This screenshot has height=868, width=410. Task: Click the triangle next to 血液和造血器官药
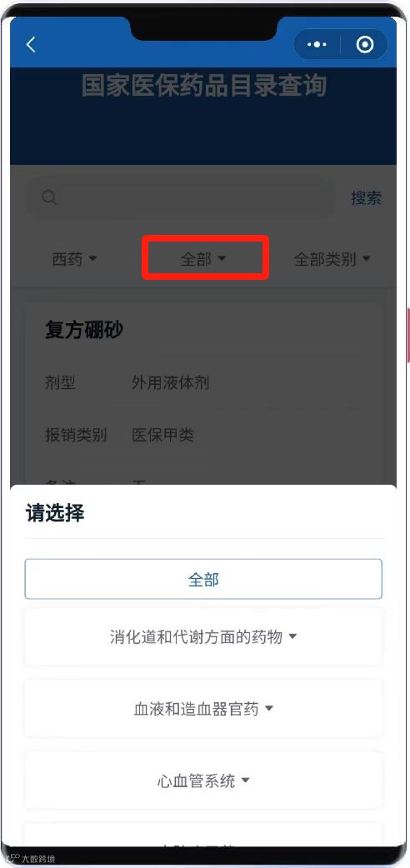(x=268, y=709)
